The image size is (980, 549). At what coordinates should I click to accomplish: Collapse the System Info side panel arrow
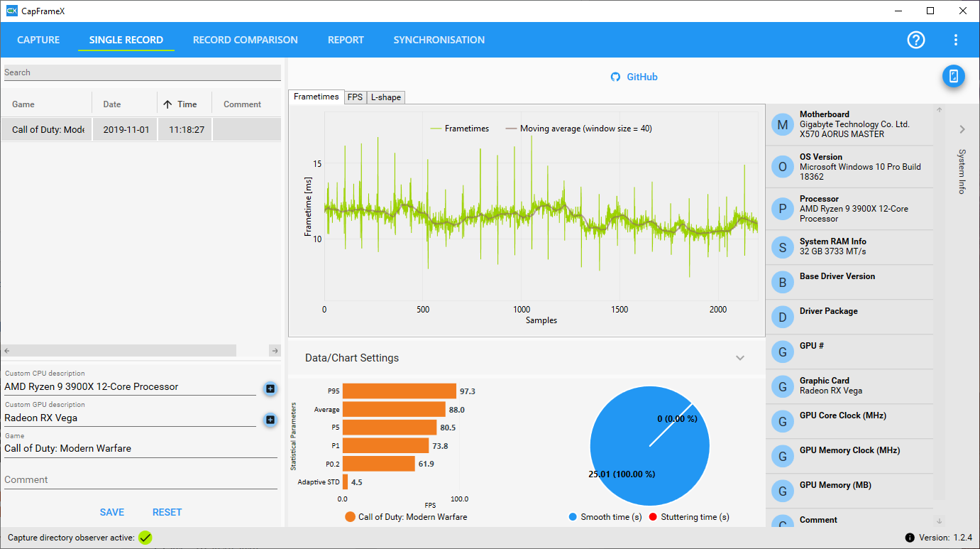(962, 129)
